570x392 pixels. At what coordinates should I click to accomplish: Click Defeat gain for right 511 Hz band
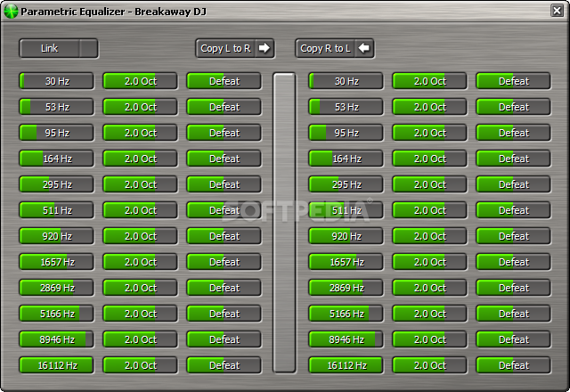point(513,210)
